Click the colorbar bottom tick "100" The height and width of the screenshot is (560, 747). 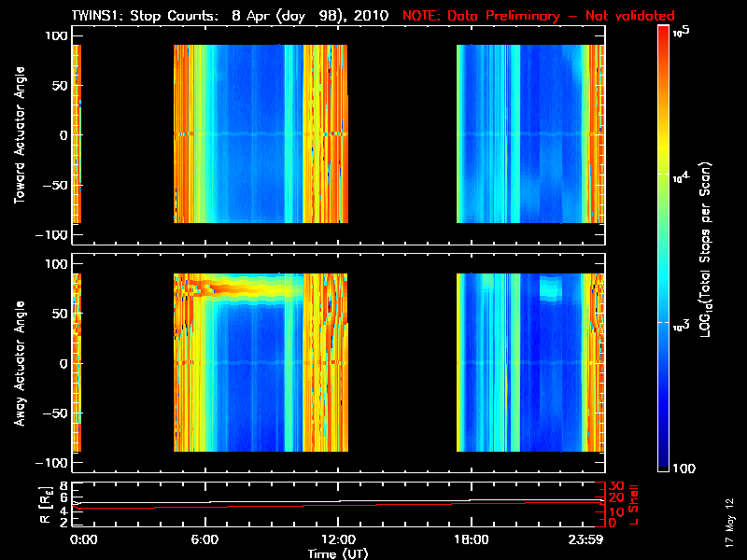pyautogui.click(x=684, y=469)
